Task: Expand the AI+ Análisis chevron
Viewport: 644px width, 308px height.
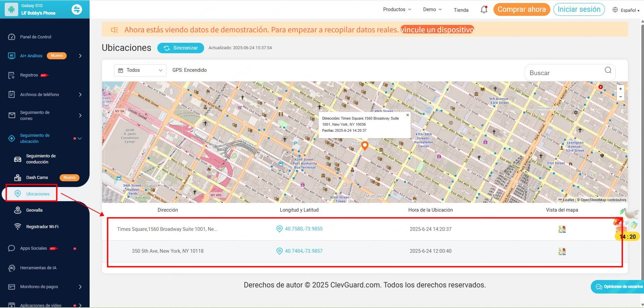Action: click(x=80, y=56)
